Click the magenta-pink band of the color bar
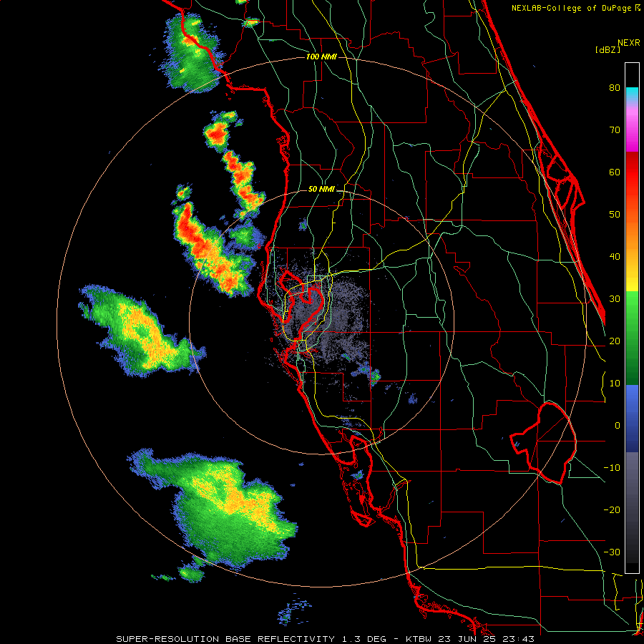 [632, 127]
